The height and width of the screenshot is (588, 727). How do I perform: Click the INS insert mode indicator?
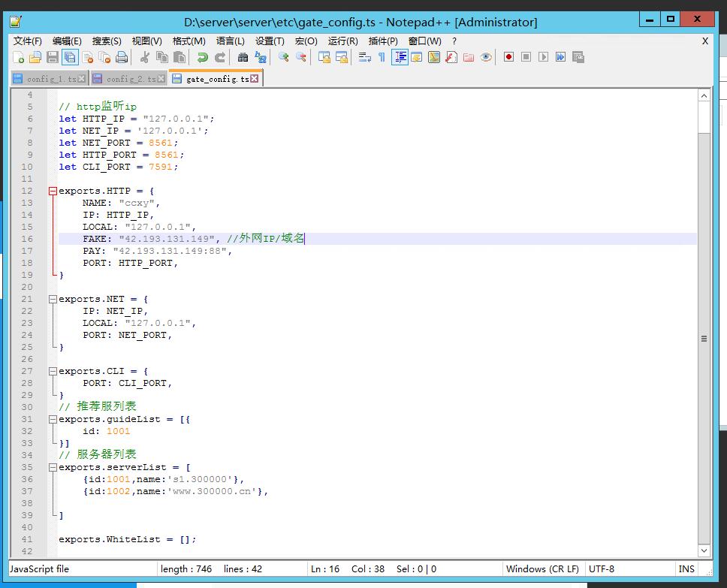pyautogui.click(x=686, y=568)
